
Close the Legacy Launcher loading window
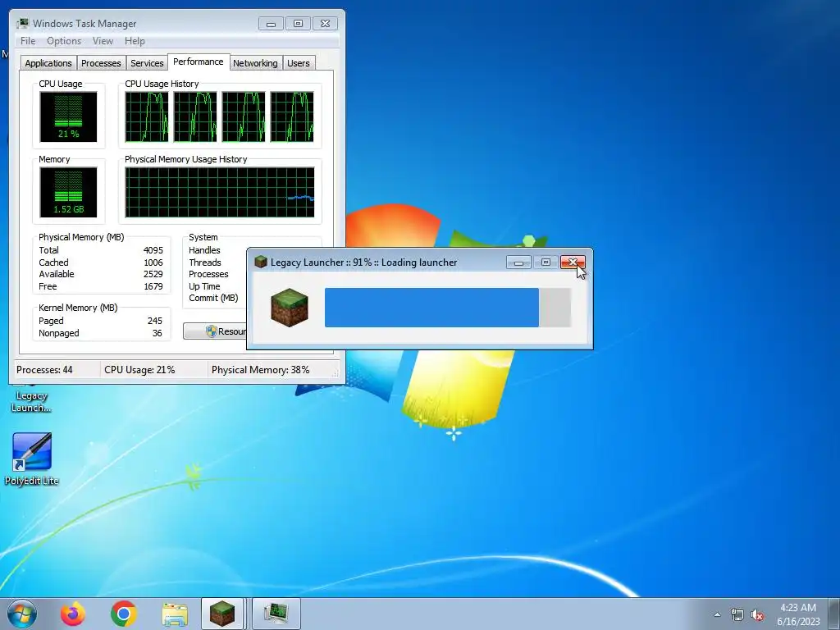coord(573,262)
